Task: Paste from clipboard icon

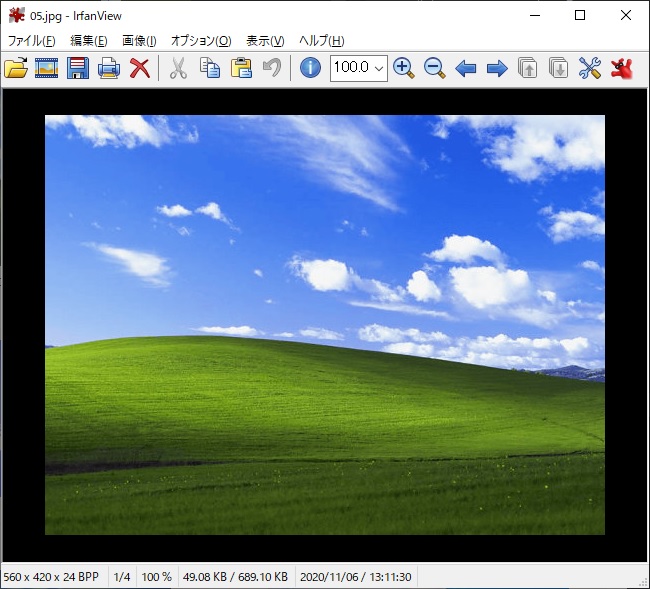Action: pos(241,68)
